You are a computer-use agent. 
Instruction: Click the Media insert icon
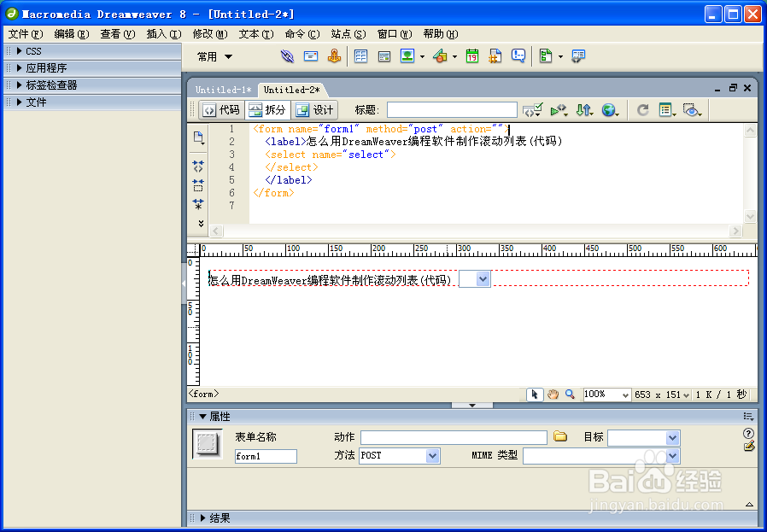(x=440, y=56)
